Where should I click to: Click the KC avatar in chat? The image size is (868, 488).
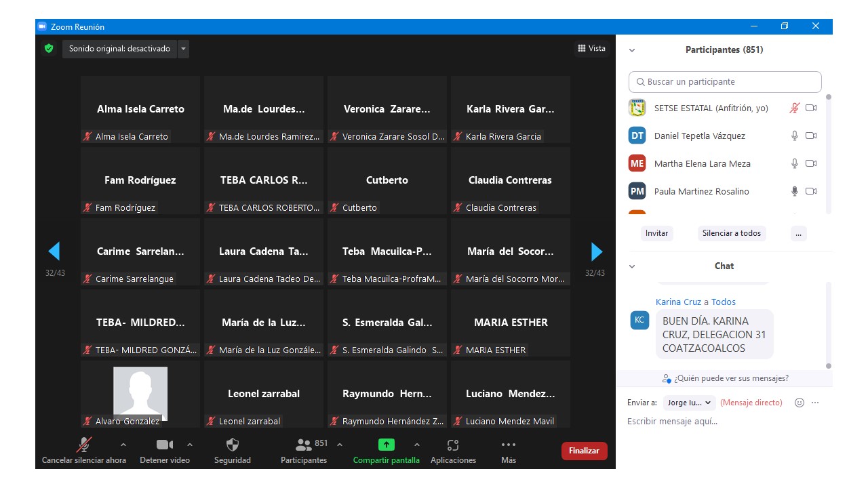point(639,320)
